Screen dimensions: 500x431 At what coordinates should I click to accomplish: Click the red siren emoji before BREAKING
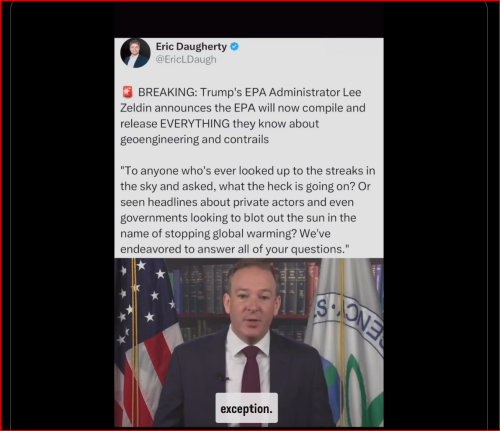(127, 92)
